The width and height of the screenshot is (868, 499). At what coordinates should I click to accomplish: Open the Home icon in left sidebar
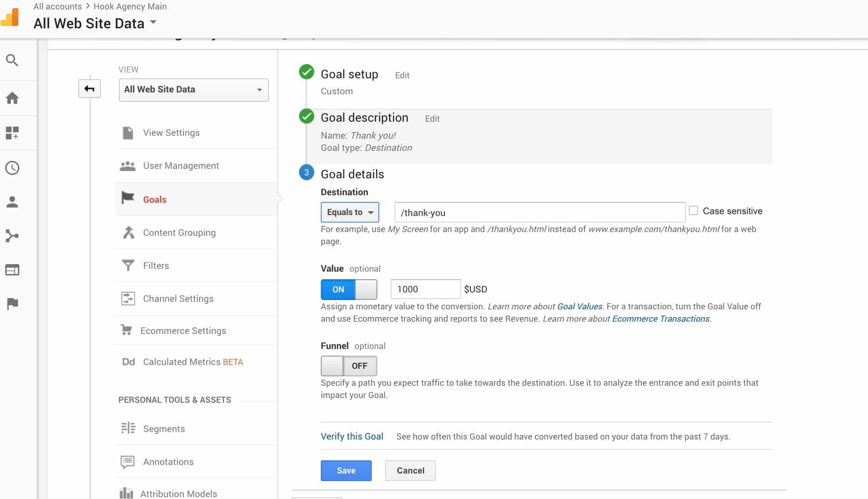click(x=12, y=98)
